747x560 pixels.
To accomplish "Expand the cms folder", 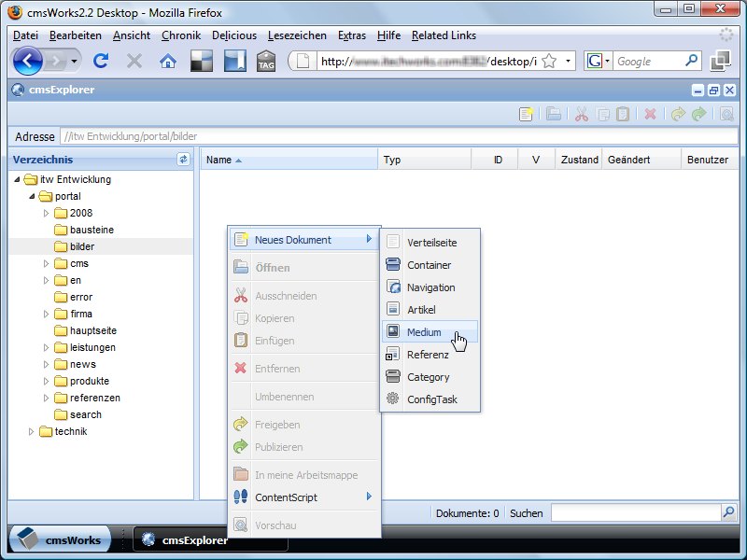I will [x=46, y=263].
